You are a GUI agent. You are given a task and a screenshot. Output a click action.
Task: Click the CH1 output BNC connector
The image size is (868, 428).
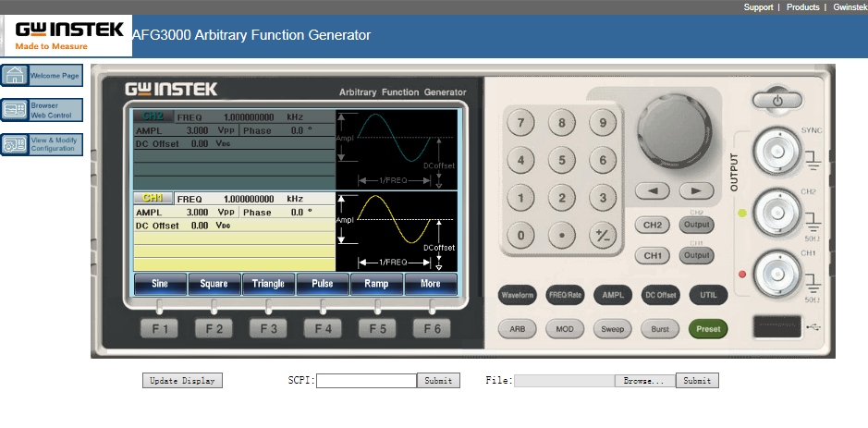pos(776,274)
